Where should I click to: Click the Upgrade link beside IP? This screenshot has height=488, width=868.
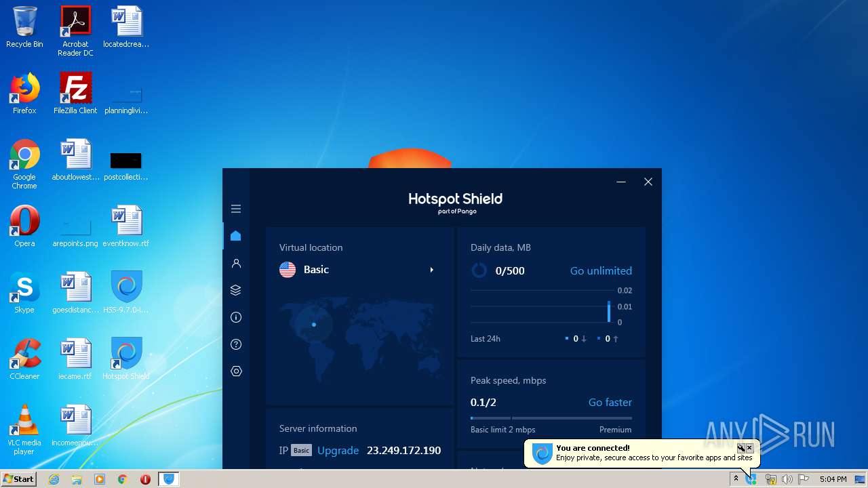click(338, 450)
